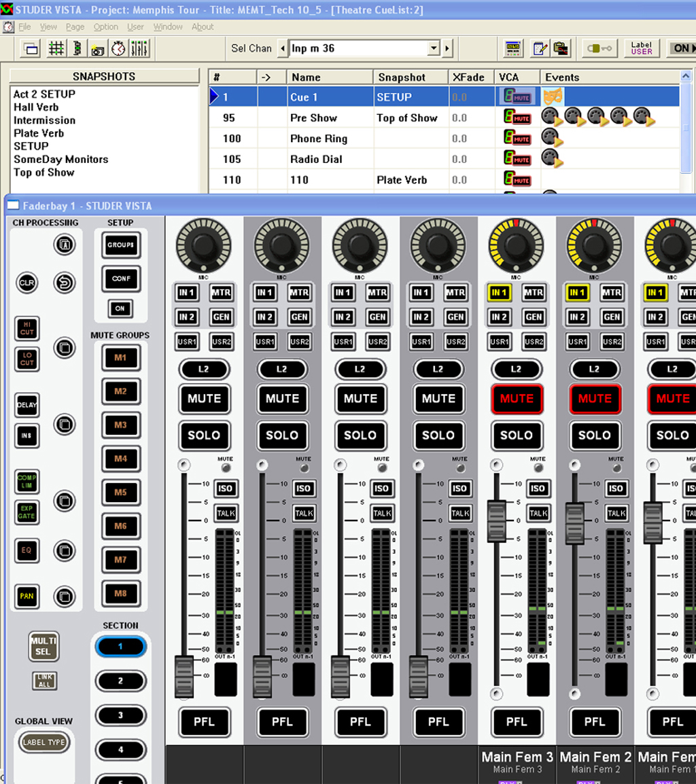Open the Window menu
Image resolution: width=696 pixels, height=784 pixels.
coord(168,27)
